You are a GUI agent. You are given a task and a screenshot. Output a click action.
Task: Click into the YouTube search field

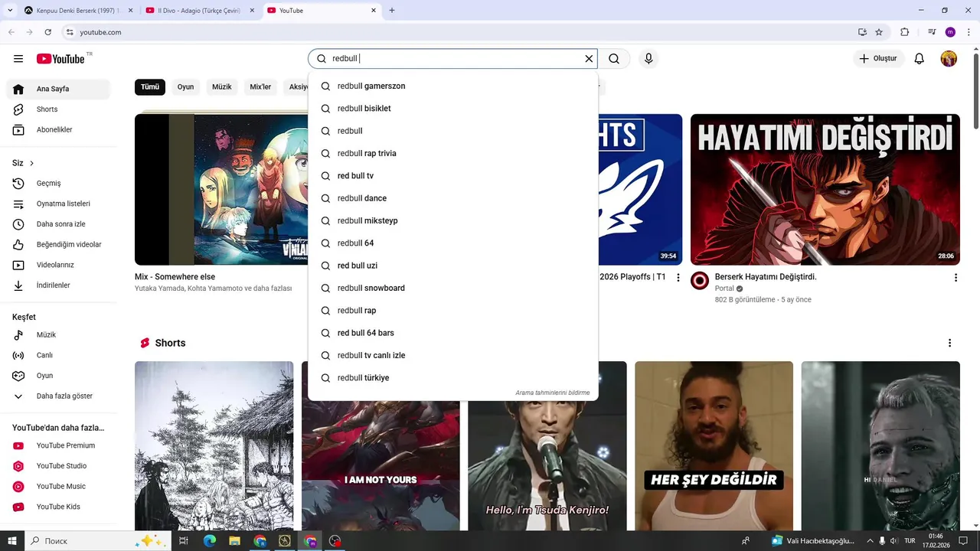coord(452,59)
